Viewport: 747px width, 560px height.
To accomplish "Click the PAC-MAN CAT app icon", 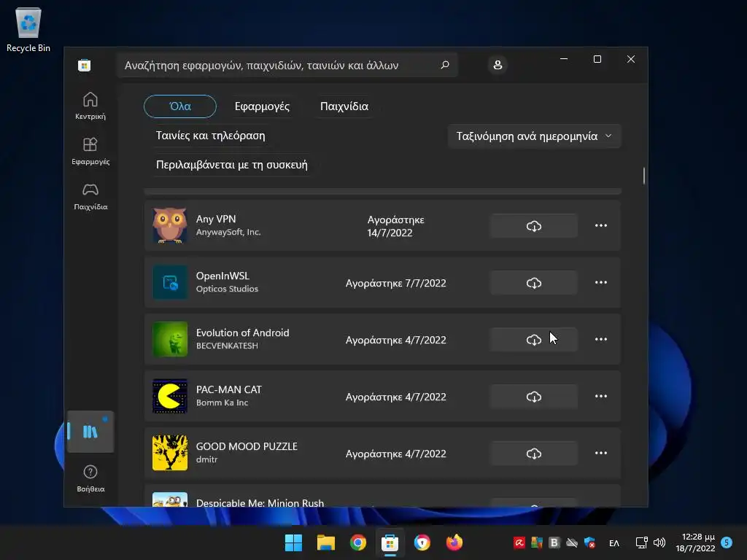I will coord(169,396).
